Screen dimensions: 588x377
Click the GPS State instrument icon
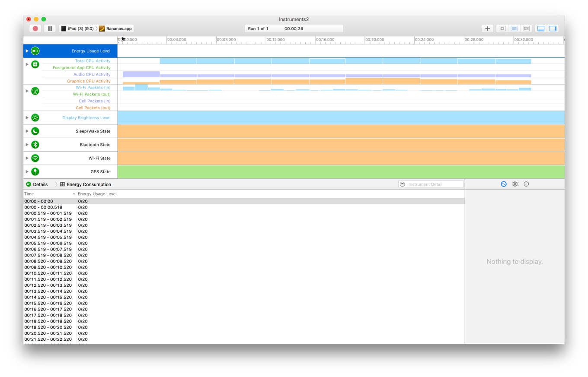tap(35, 171)
